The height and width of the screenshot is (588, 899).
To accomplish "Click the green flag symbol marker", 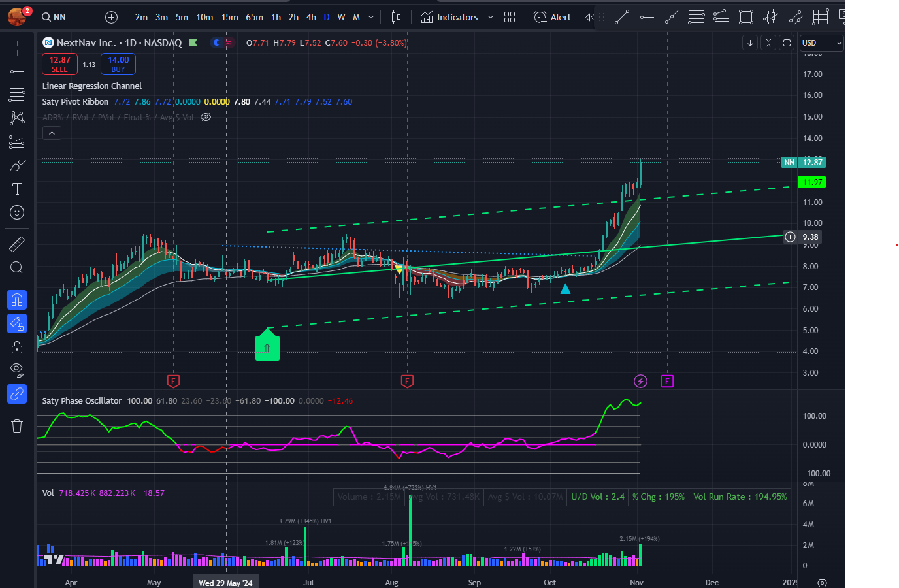I will click(x=193, y=42).
